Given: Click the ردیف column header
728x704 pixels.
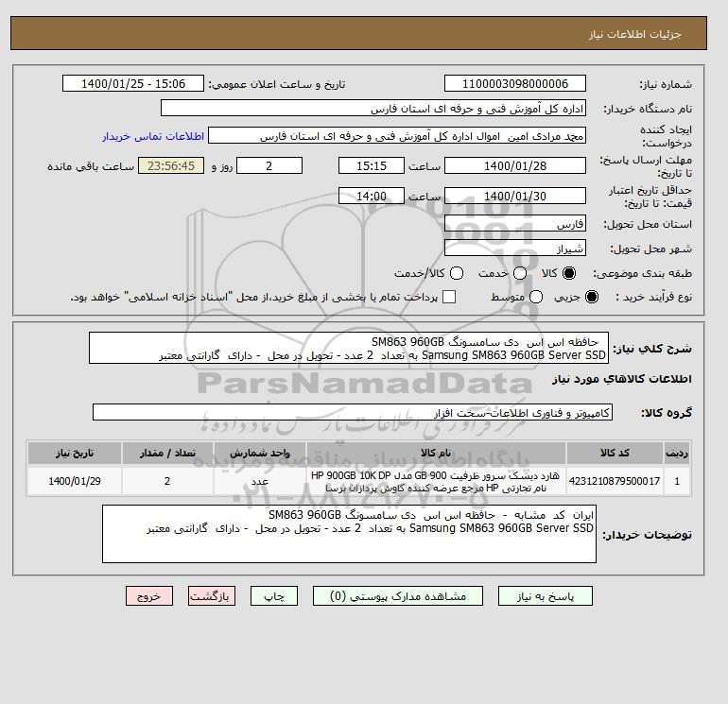Looking at the screenshot, I should [676, 453].
